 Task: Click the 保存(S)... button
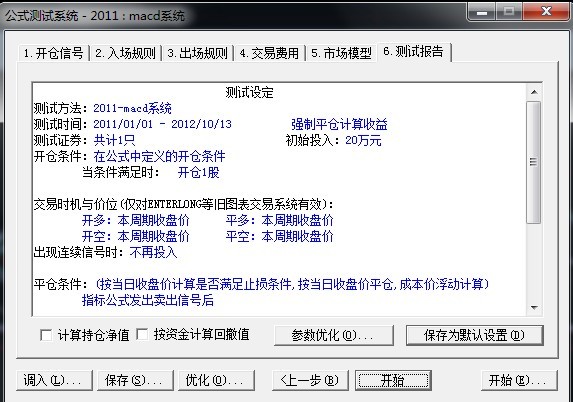[x=135, y=380]
